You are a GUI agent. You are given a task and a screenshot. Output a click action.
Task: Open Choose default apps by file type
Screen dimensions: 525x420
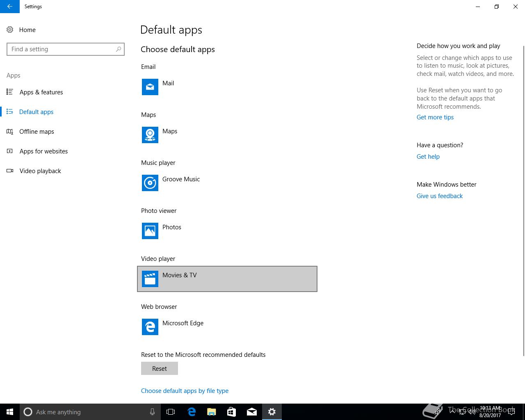[185, 390]
